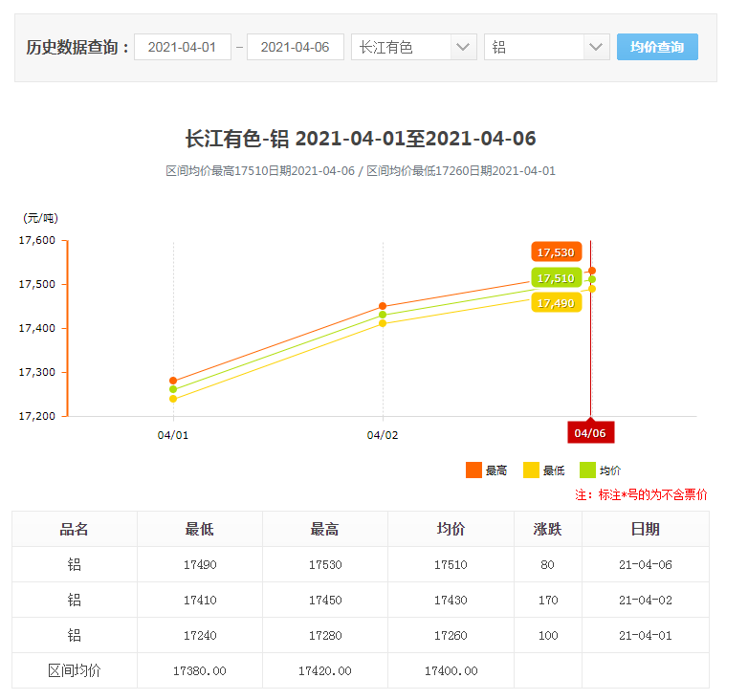Viewport: 748px width, 700px height.
Task: Toggle the 最低 series yellow legend swatch
Action: (531, 470)
